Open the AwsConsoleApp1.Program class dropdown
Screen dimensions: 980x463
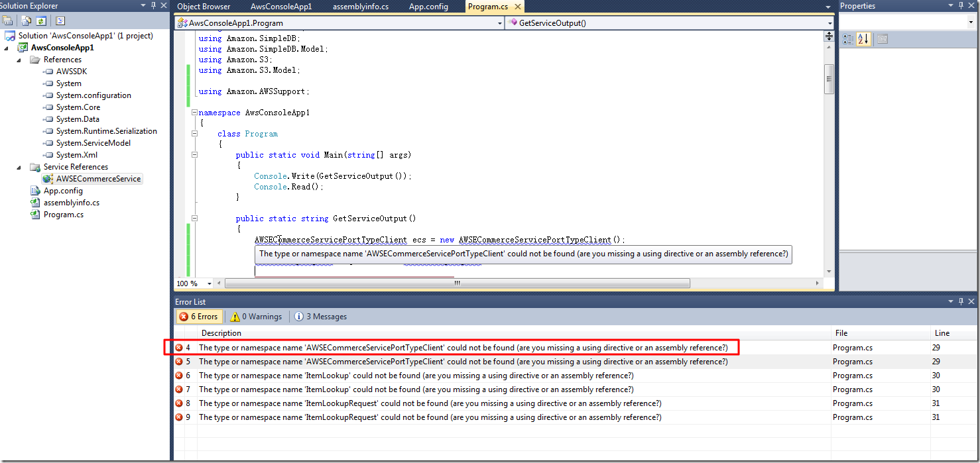pyautogui.click(x=500, y=23)
